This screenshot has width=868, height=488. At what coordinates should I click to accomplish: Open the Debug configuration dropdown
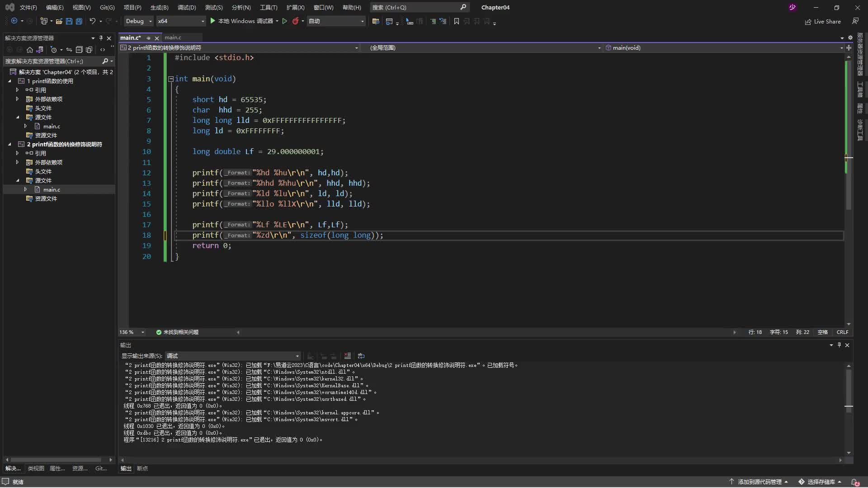coord(138,21)
